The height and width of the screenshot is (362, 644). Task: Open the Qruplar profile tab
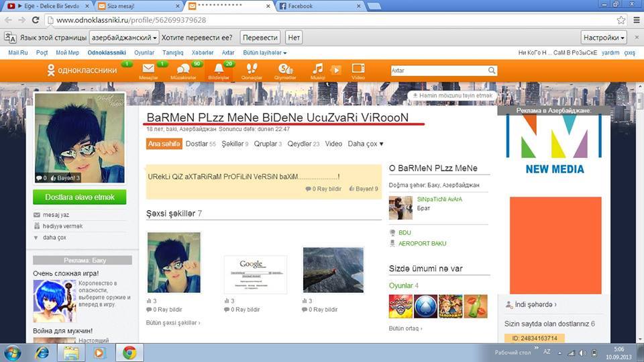[268, 144]
